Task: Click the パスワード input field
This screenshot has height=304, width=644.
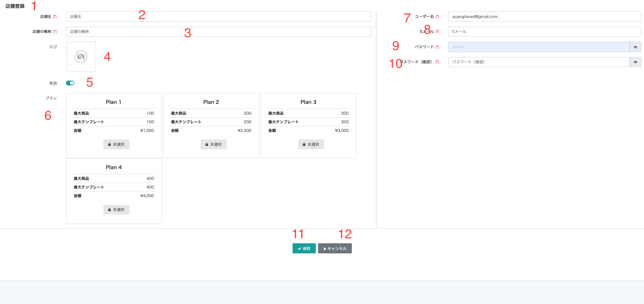Action: point(538,47)
